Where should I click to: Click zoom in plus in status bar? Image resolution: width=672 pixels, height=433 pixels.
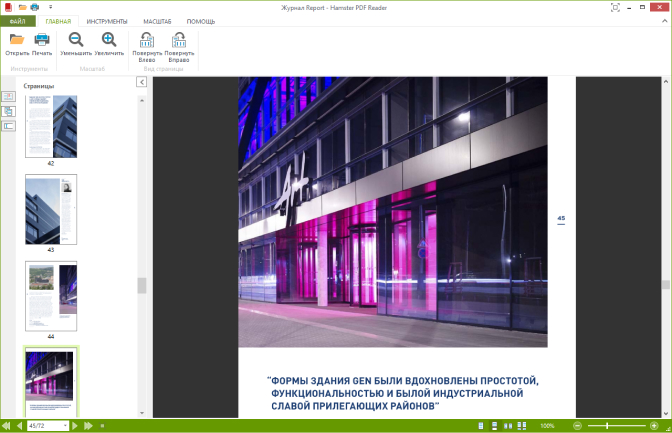654,426
